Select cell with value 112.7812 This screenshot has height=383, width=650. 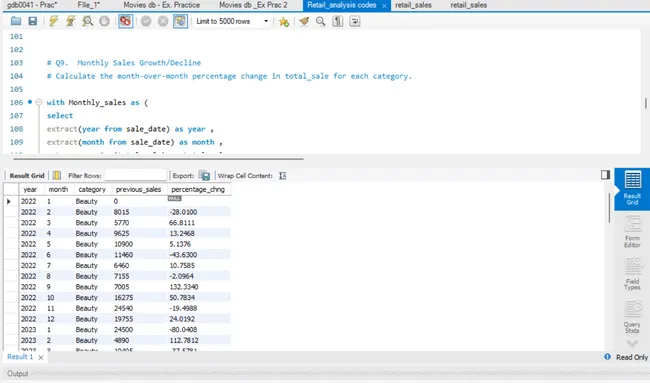[199, 340]
